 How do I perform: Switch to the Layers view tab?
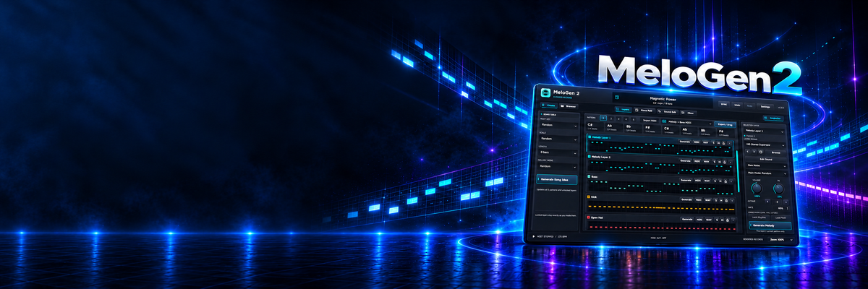coord(624,109)
